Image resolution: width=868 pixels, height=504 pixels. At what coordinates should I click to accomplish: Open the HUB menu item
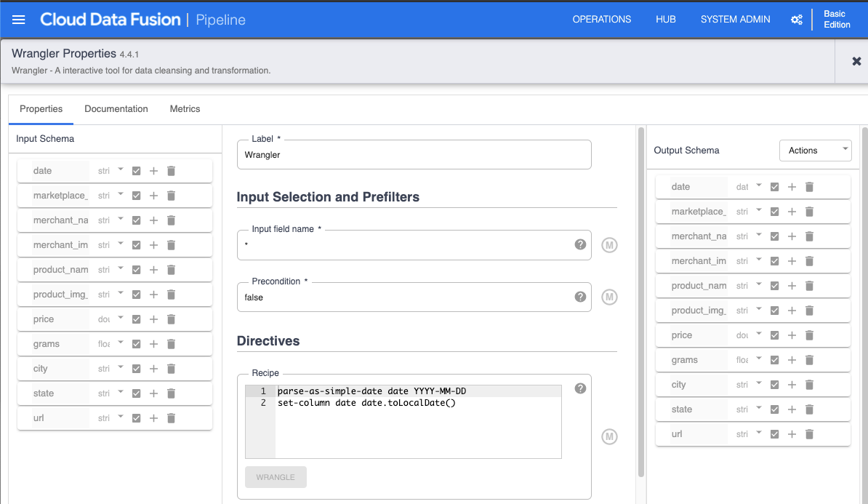pyautogui.click(x=665, y=20)
